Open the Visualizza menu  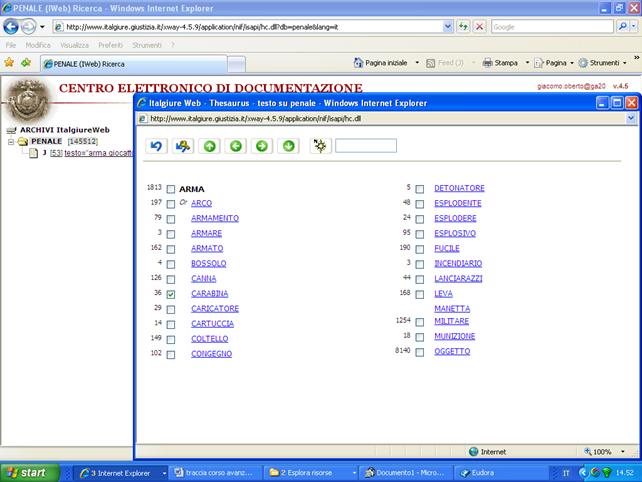pos(74,45)
